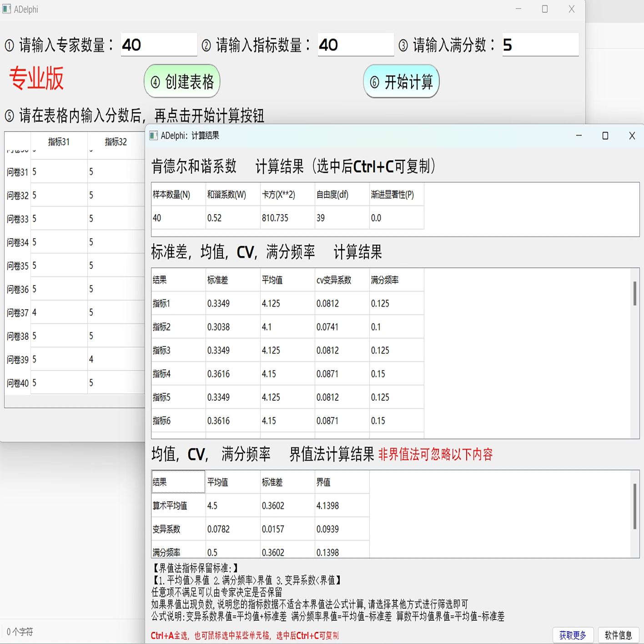Select the 问卷34 row header
The height and width of the screenshot is (644, 644).
(18, 242)
